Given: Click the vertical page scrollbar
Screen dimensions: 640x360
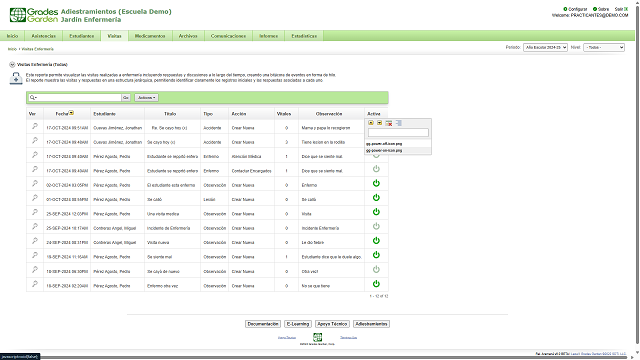Looking at the screenshot, I should pos(637,176).
